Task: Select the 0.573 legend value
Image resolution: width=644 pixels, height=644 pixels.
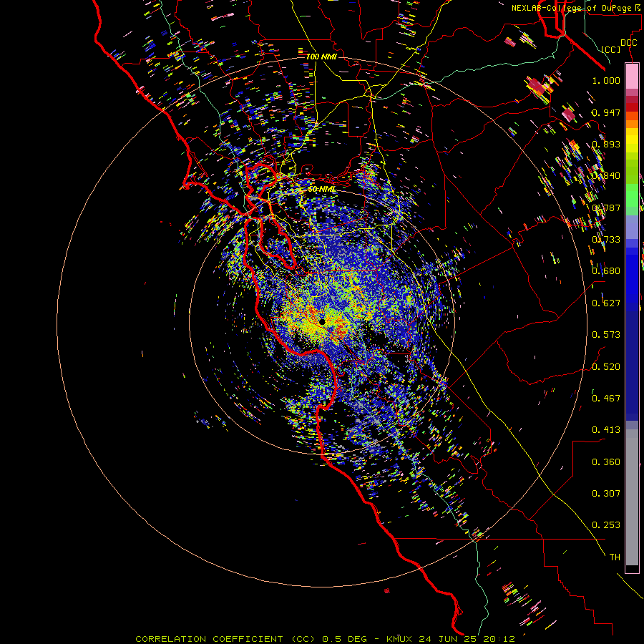Action: [606, 334]
